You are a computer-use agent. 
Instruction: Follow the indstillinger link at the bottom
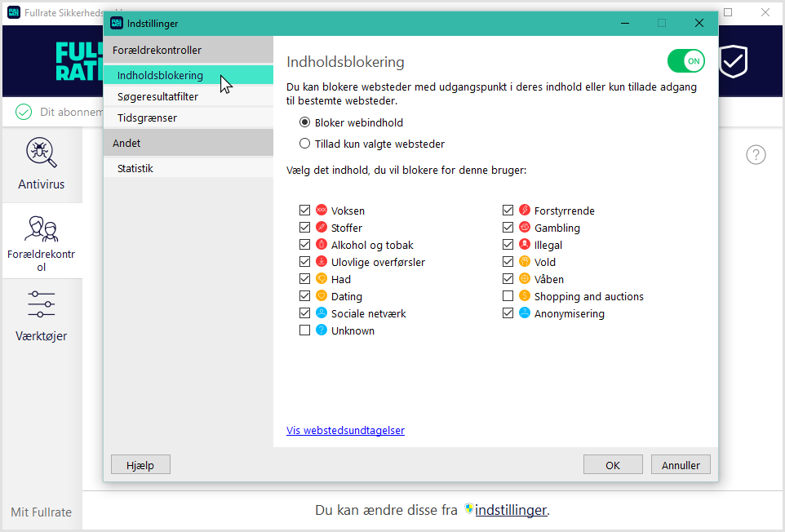[x=511, y=510]
